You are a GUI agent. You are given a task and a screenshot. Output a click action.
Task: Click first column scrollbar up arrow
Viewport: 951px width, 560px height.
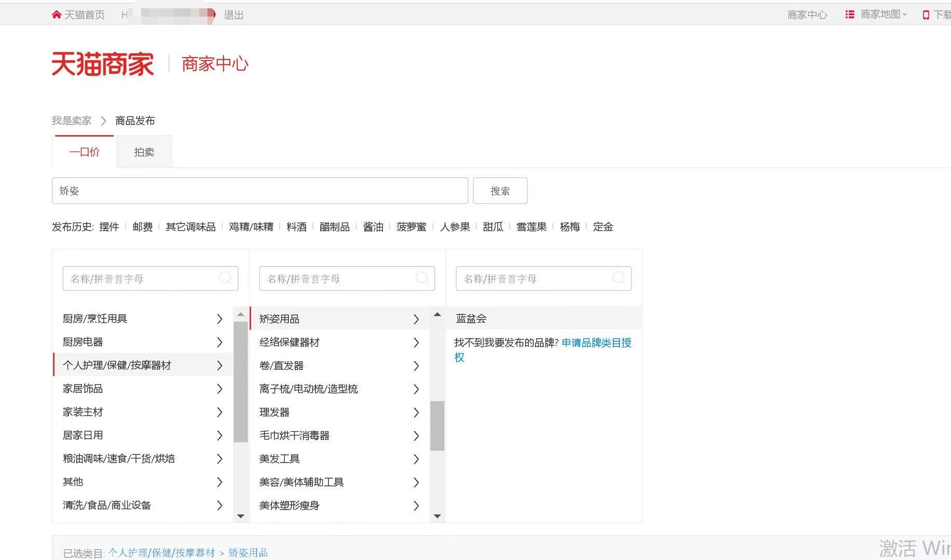click(240, 314)
